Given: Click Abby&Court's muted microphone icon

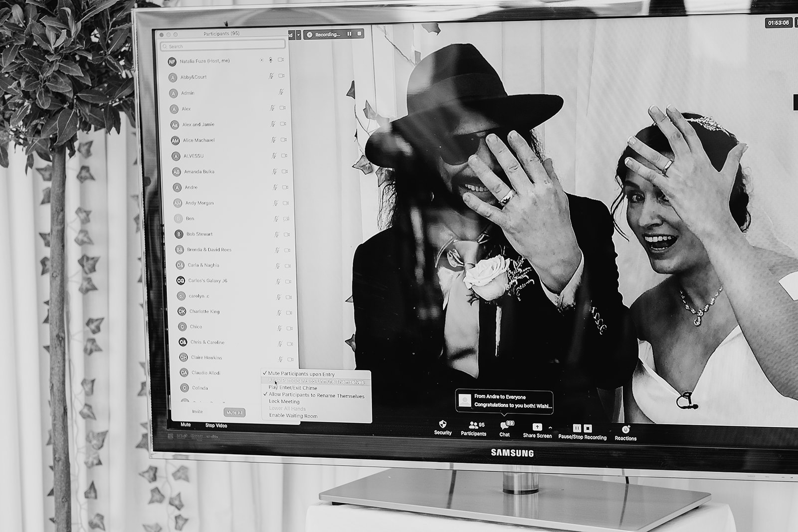Looking at the screenshot, I should (x=271, y=76).
